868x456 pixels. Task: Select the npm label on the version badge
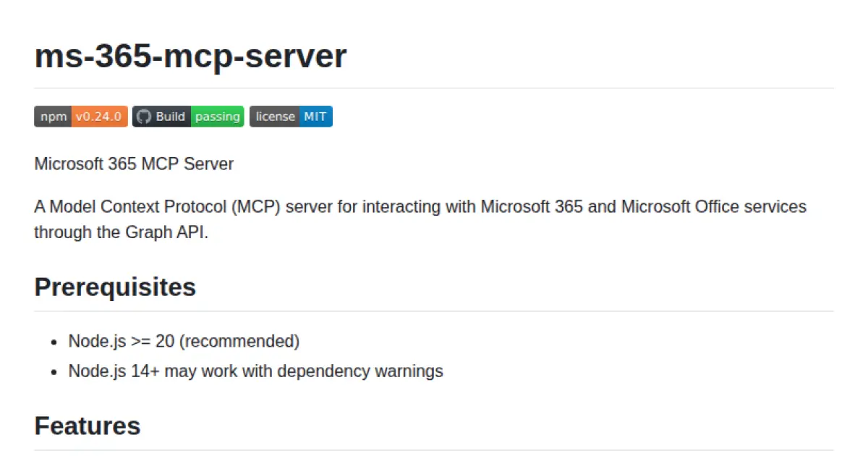(52, 116)
